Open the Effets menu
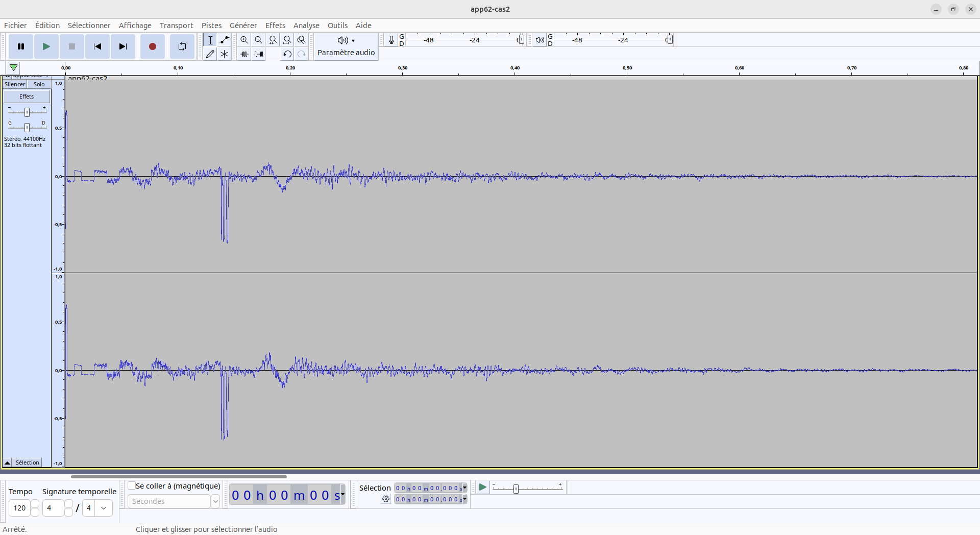This screenshot has width=980, height=535. (x=275, y=26)
